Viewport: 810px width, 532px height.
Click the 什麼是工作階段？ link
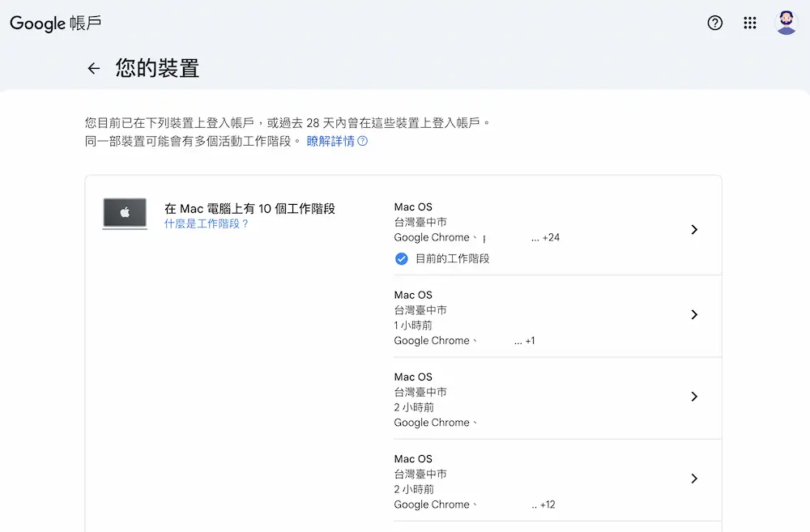tap(207, 223)
